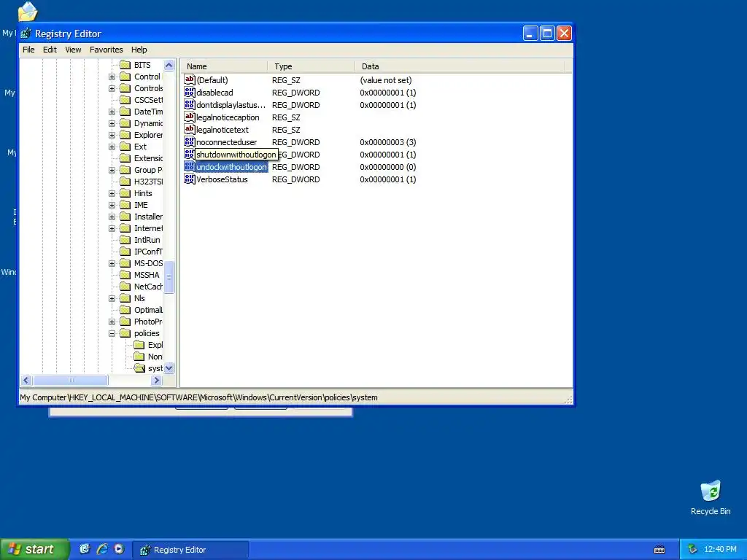Select the NetCach tree key
Viewport: 747px width, 560px height.
pos(148,286)
